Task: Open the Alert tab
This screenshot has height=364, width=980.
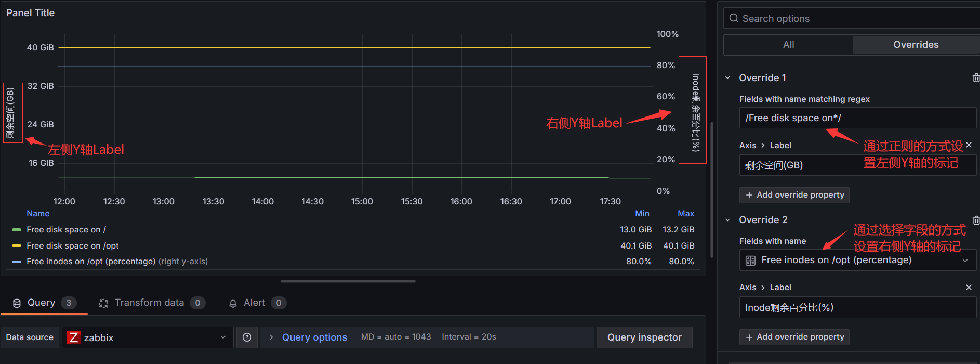Action: (x=254, y=303)
